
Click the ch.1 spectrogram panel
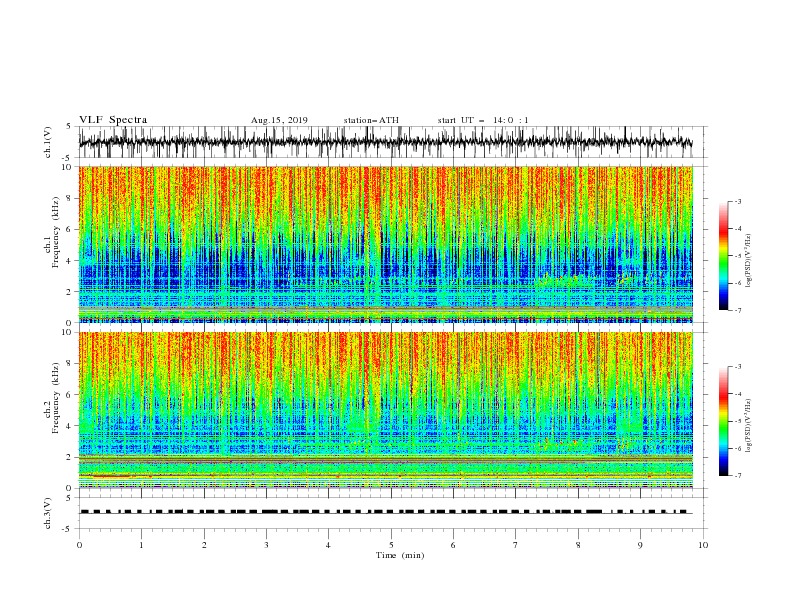coord(386,244)
